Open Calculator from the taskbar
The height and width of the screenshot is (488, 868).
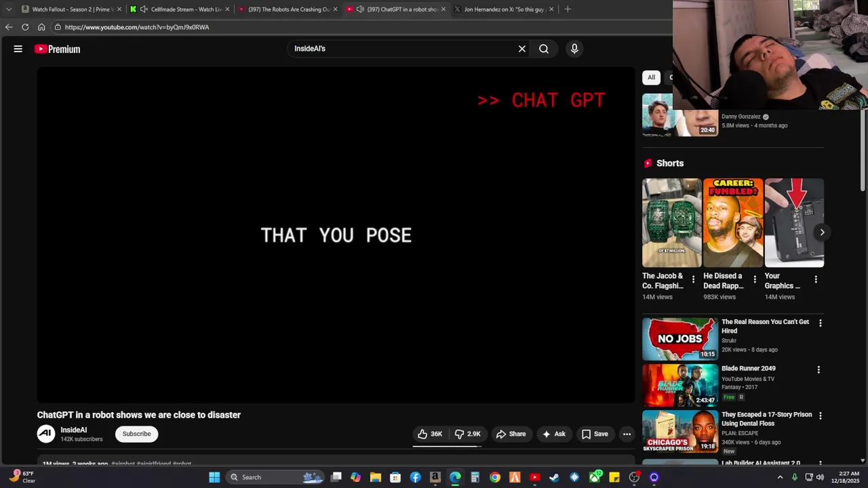(x=475, y=477)
